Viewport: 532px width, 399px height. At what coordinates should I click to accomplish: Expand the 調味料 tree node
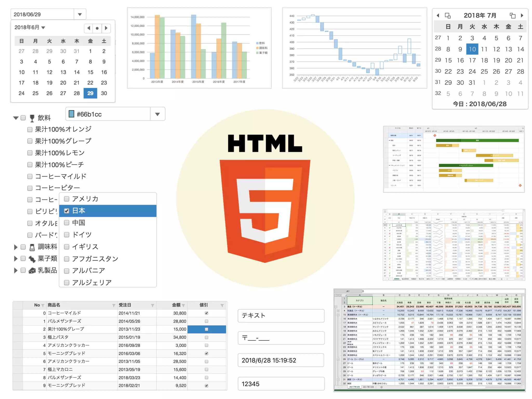click(x=16, y=247)
